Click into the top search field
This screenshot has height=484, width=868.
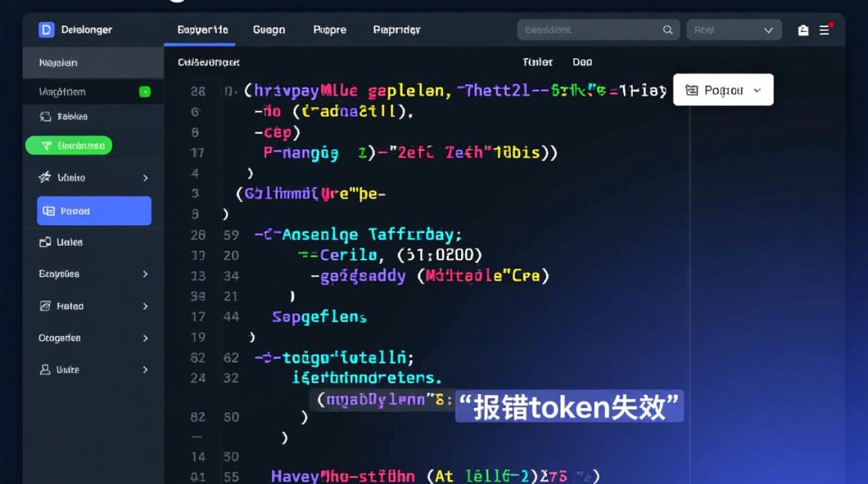pos(598,30)
